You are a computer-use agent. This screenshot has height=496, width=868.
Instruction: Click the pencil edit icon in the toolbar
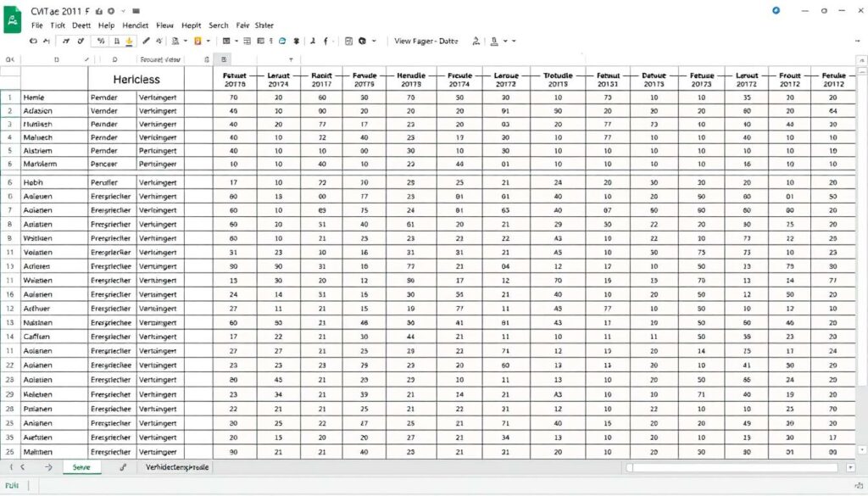(x=146, y=41)
